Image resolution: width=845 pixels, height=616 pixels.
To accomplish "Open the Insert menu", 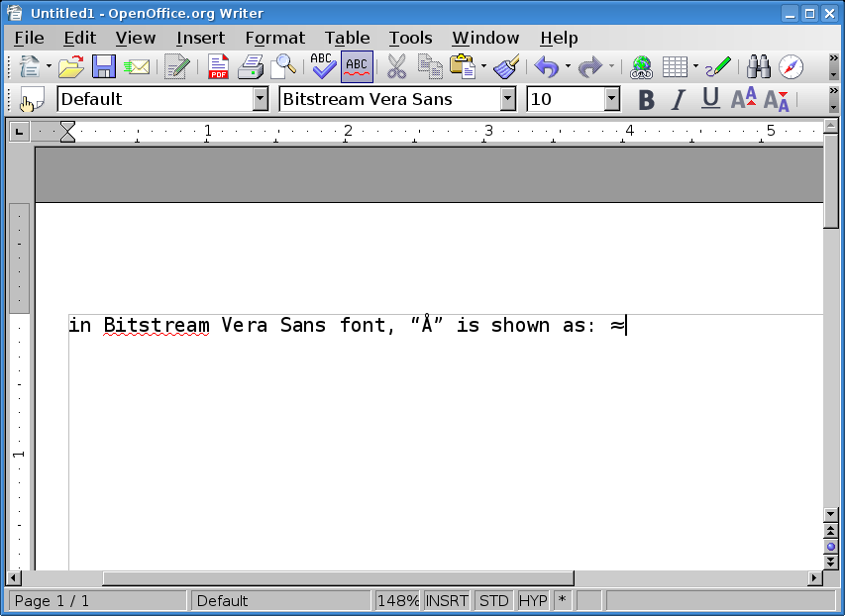I will pos(200,38).
